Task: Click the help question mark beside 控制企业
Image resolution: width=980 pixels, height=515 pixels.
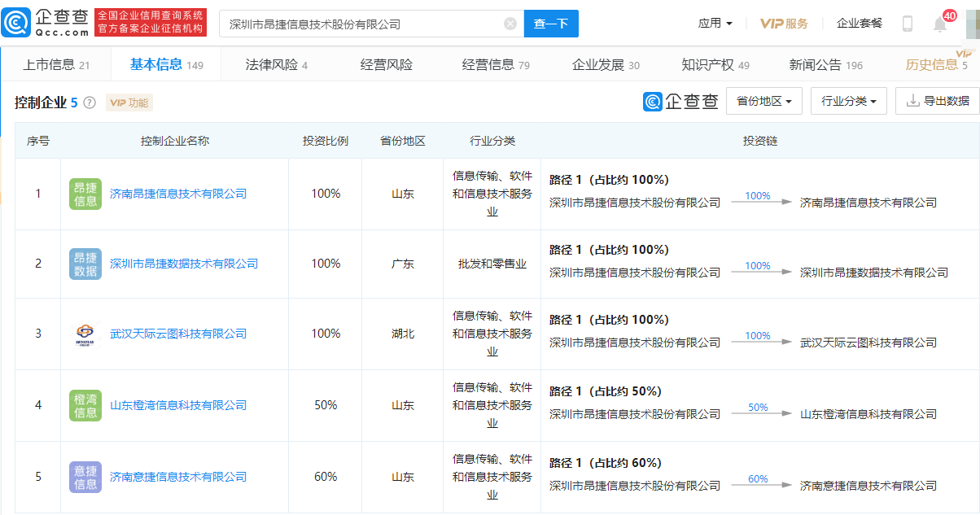Action: tap(90, 103)
